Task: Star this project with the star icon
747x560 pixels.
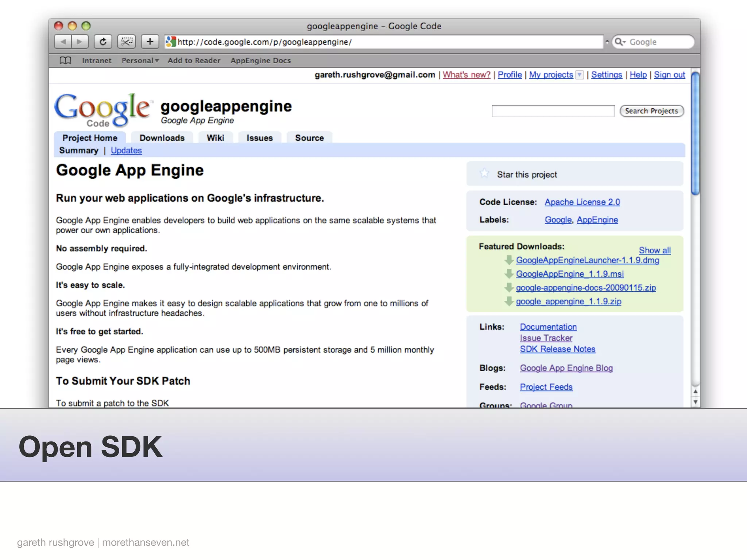Action: 484,173
